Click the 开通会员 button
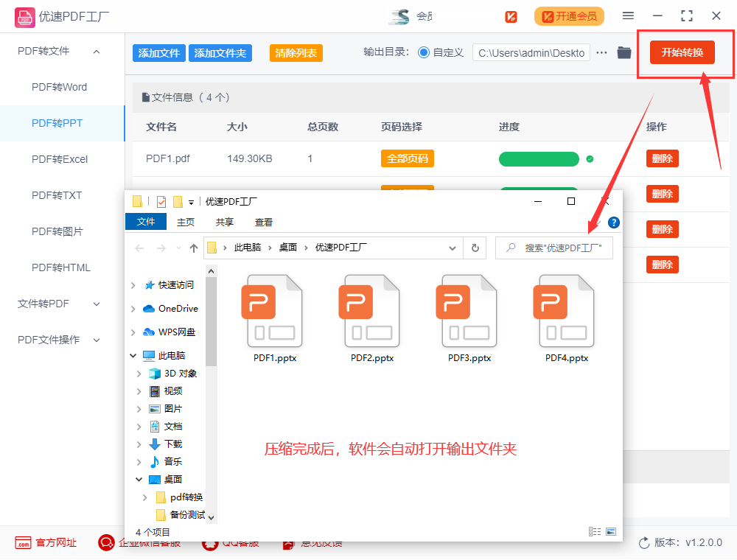The image size is (737, 560). click(569, 16)
